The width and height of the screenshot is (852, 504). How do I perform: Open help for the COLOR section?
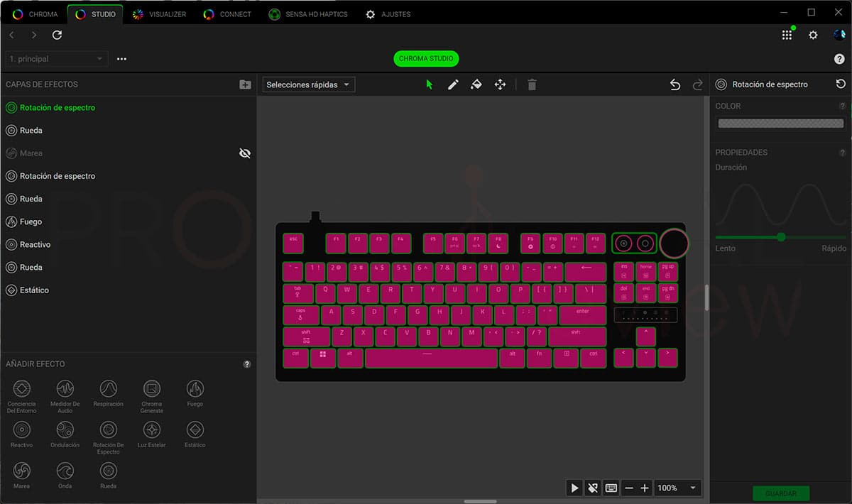click(x=843, y=106)
